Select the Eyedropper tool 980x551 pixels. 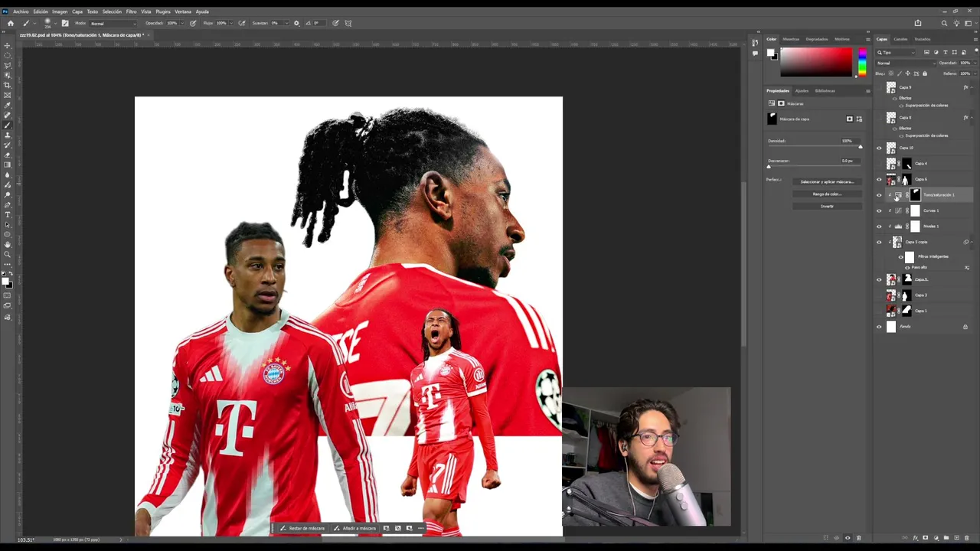[8, 105]
